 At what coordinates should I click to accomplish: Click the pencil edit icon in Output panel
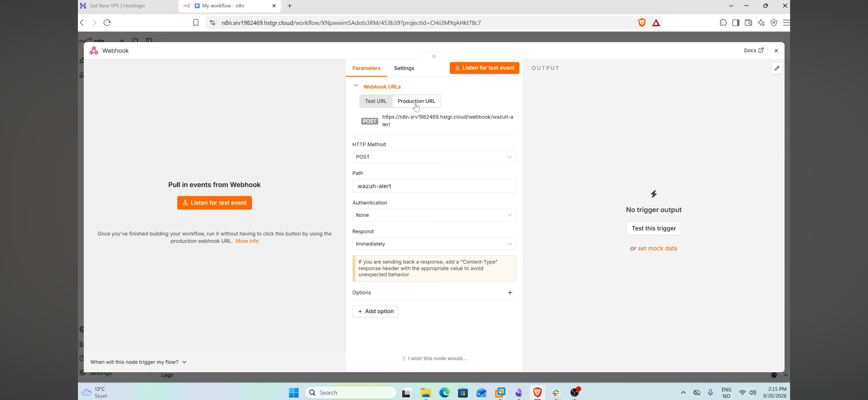coord(777,68)
